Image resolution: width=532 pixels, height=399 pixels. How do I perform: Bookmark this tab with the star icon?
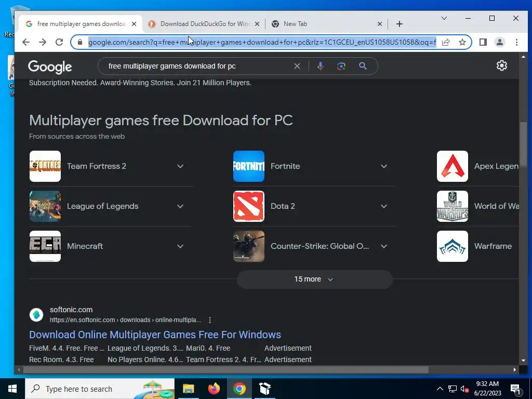click(462, 42)
